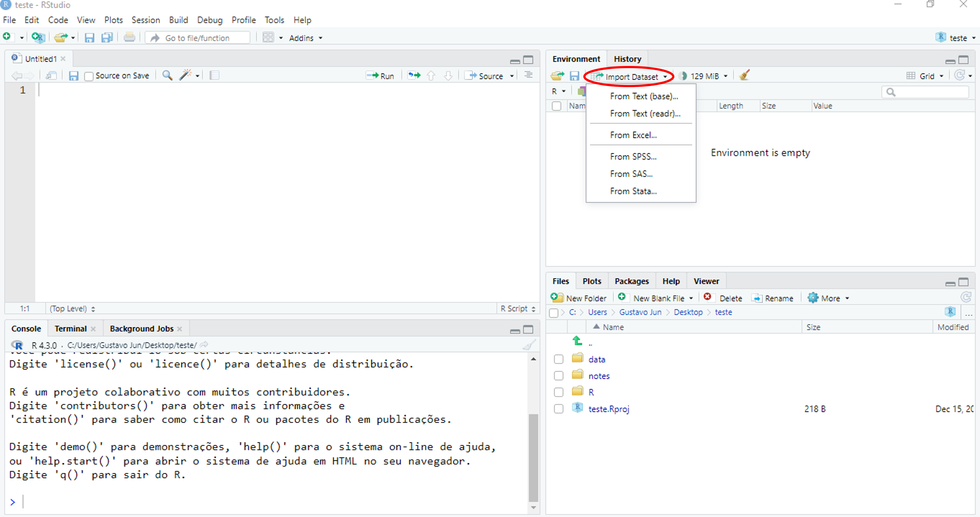
Task: Click the Environment search field
Action: (925, 92)
